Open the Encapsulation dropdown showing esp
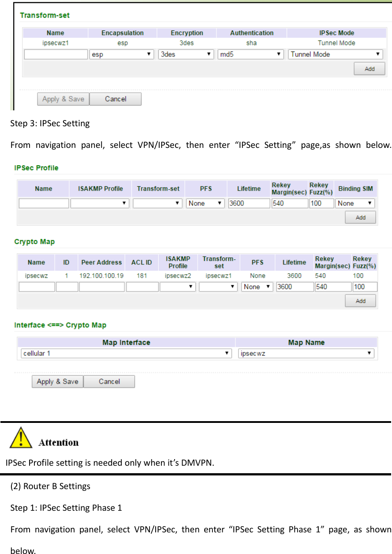This screenshot has height=554, width=392. coord(121,54)
